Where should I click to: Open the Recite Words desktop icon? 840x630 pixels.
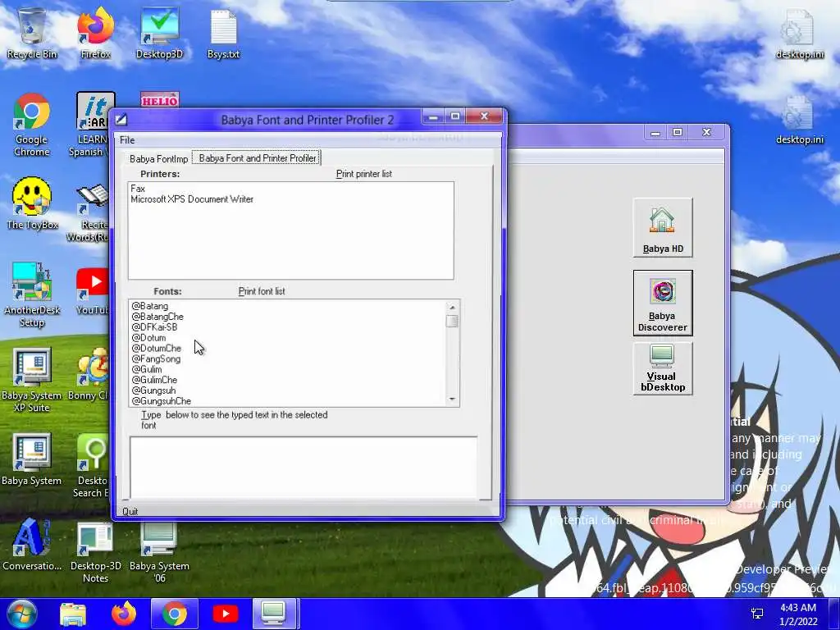[90, 213]
